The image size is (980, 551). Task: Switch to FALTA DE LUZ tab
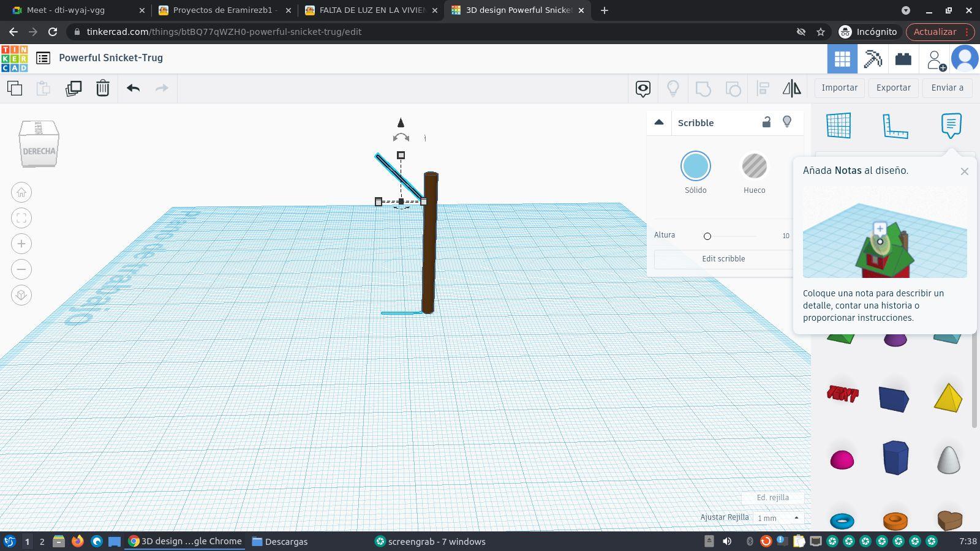(372, 10)
